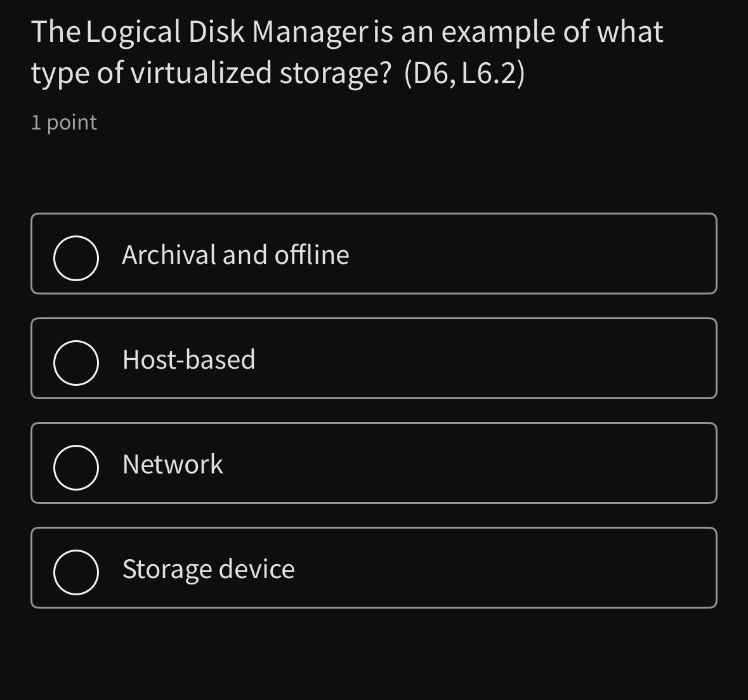Click the Network answer row

pos(374,463)
